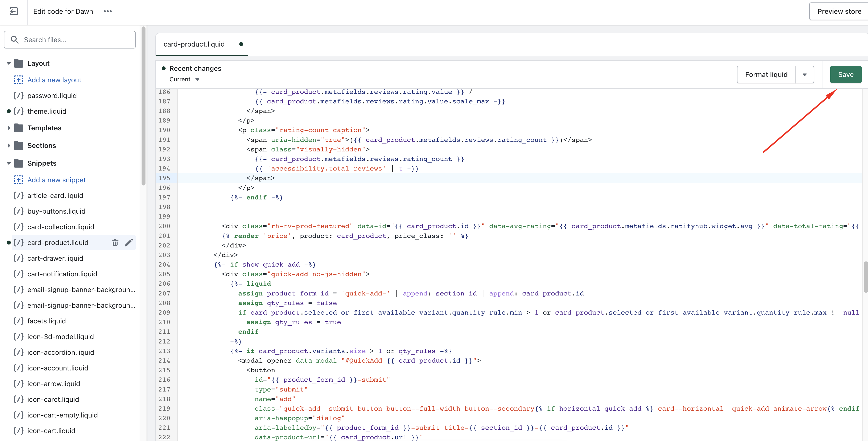Viewport: 868px width, 441px height.
Task: Click the Format liquid button
Action: click(766, 74)
